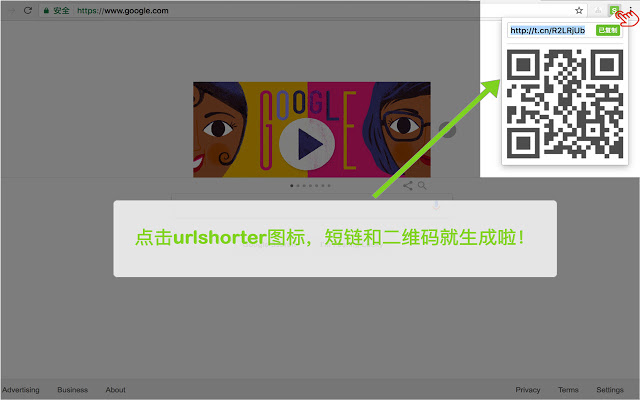640x400 pixels.
Task: Click the green lock security icon
Action: pyautogui.click(x=46, y=11)
